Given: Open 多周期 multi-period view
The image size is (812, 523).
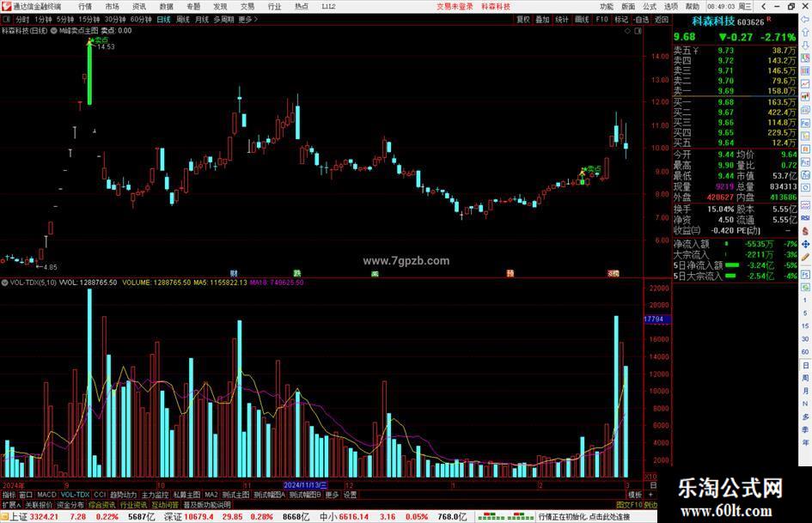Looking at the screenshot, I should click(x=223, y=19).
